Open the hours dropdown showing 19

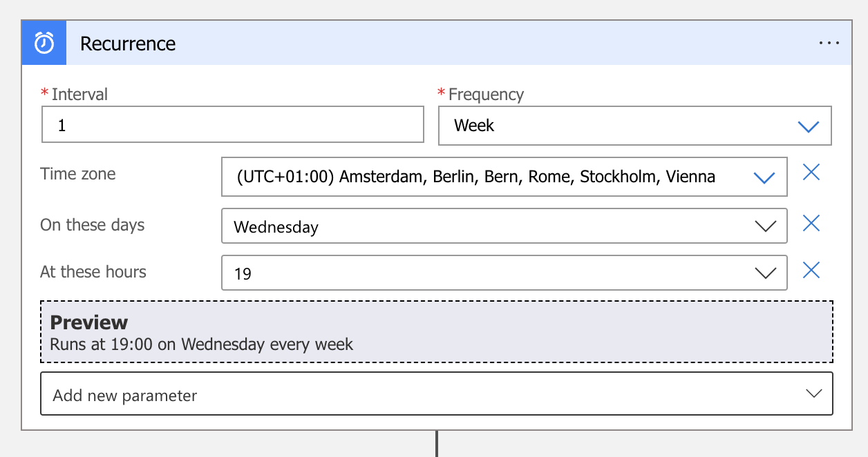coord(484,273)
